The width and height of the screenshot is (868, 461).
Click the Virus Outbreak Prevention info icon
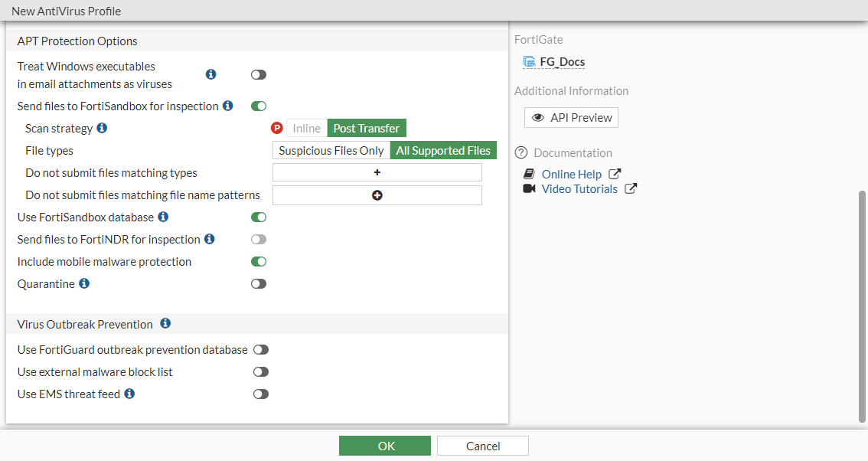[x=165, y=323]
